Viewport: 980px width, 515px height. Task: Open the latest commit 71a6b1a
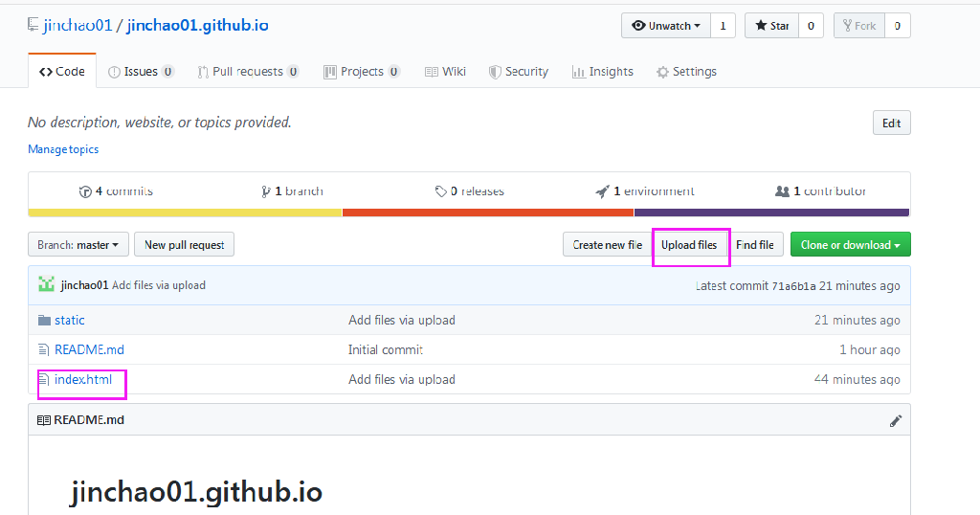click(x=793, y=286)
